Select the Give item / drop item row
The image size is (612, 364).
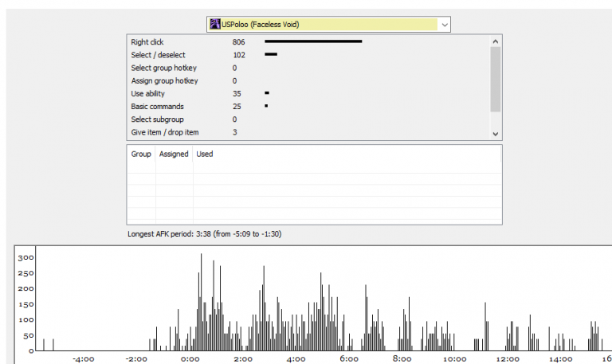click(308, 132)
